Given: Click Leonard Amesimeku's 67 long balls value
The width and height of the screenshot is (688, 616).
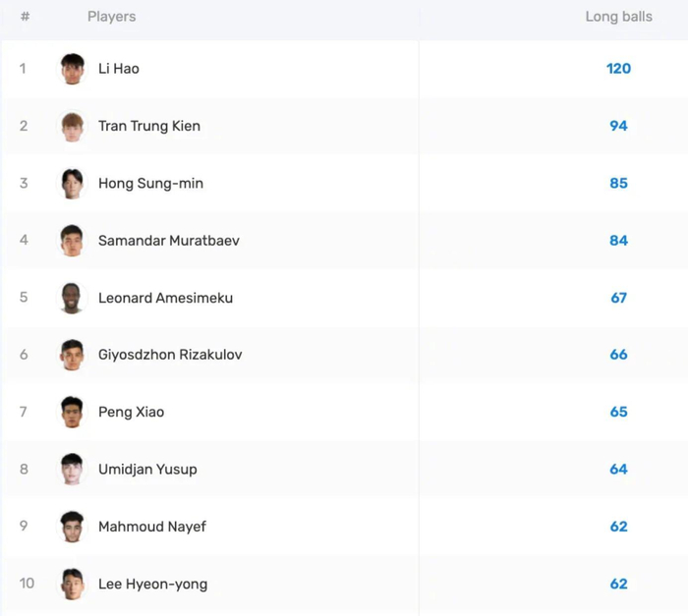Looking at the screenshot, I should (x=618, y=298).
